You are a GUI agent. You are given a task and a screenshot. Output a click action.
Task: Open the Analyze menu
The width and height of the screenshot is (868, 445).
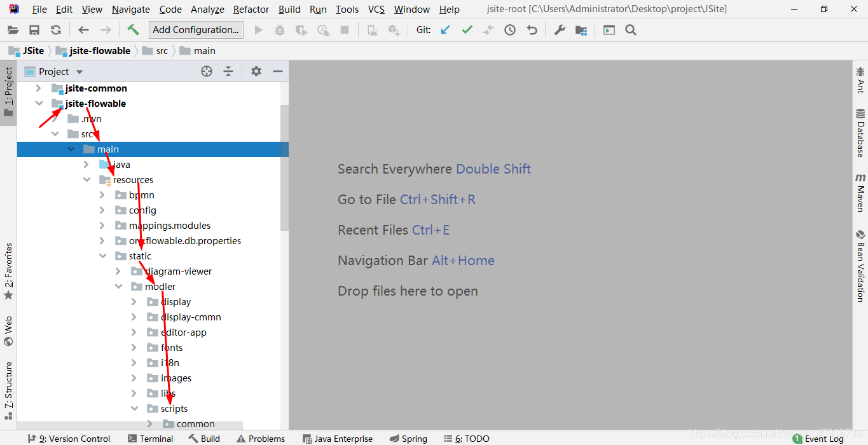pos(207,10)
